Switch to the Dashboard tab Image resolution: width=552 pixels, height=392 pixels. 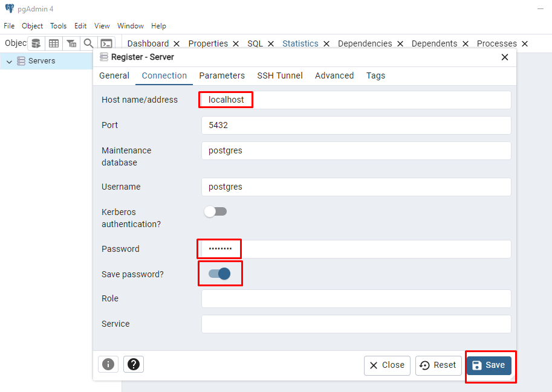tap(148, 43)
